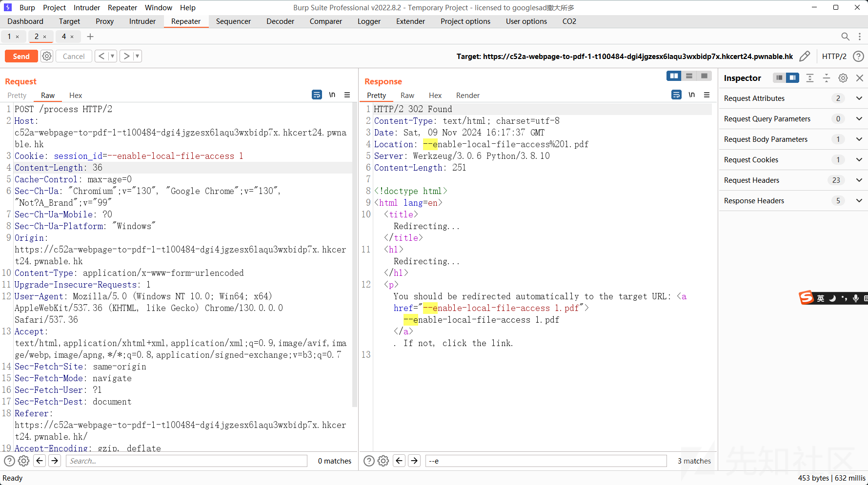Click Sogou input method S icon
The height and width of the screenshot is (485, 868).
click(806, 297)
